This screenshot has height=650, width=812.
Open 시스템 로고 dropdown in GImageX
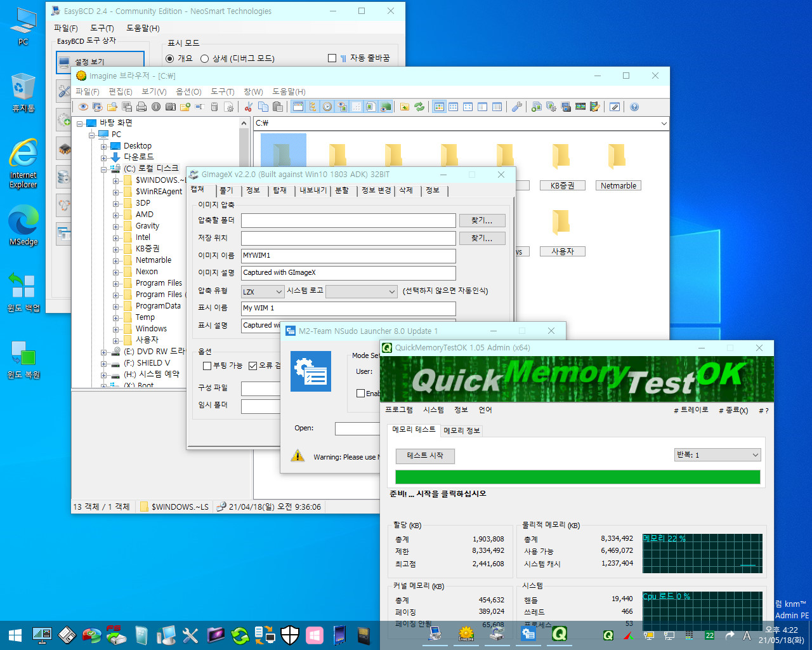[x=361, y=291]
